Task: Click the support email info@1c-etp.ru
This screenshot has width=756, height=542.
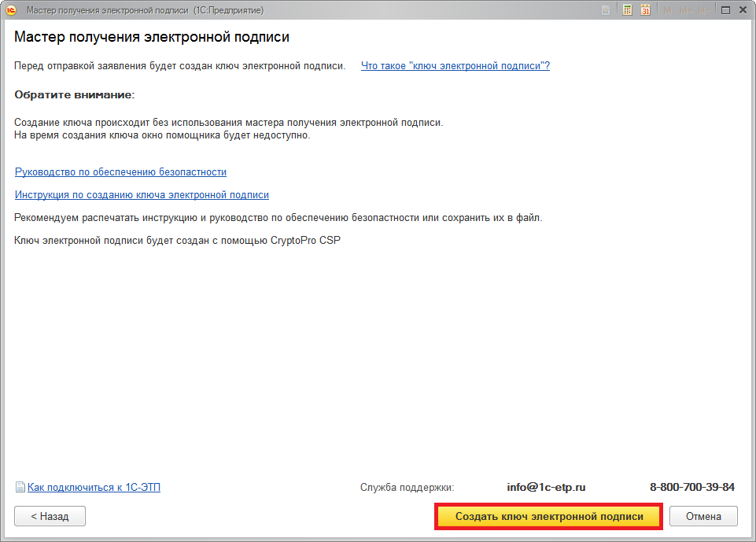Action: point(545,488)
